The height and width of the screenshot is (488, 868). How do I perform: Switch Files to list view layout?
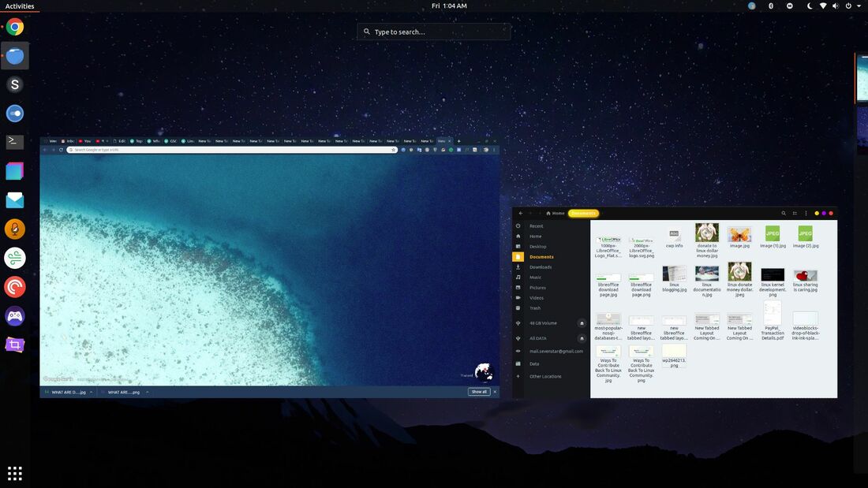(x=795, y=213)
